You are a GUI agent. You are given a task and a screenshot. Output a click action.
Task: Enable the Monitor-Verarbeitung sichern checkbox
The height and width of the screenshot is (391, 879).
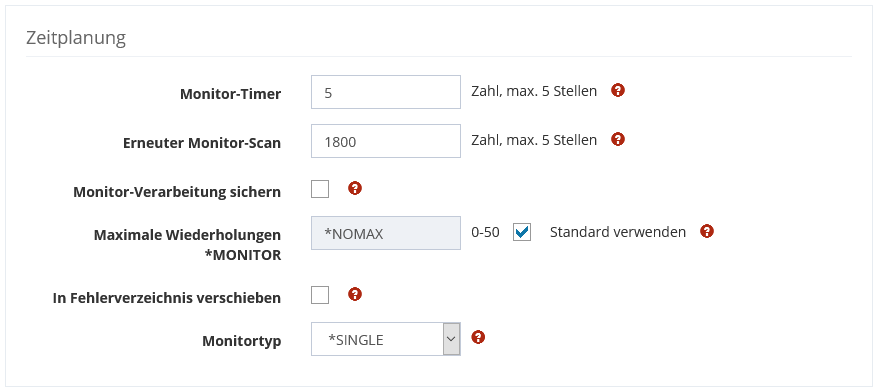coord(320,189)
